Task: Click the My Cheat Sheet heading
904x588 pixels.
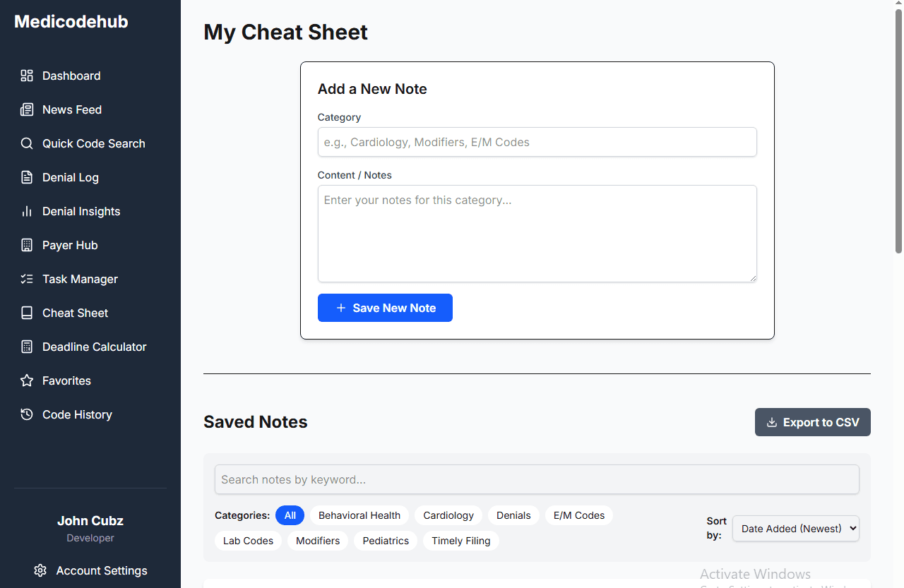Action: 286,32
